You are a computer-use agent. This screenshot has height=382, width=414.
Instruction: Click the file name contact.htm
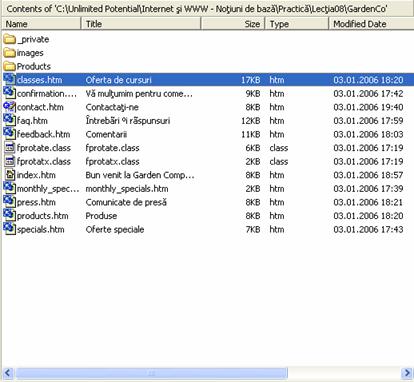tap(40, 107)
